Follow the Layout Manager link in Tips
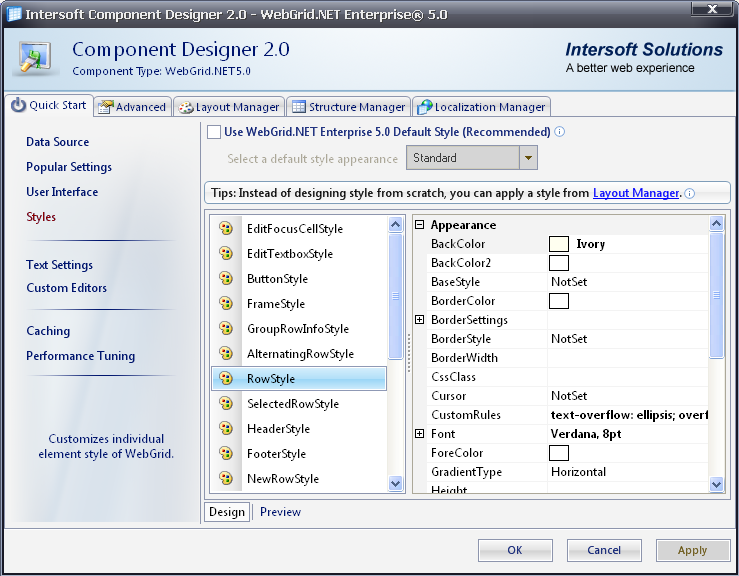 point(636,193)
